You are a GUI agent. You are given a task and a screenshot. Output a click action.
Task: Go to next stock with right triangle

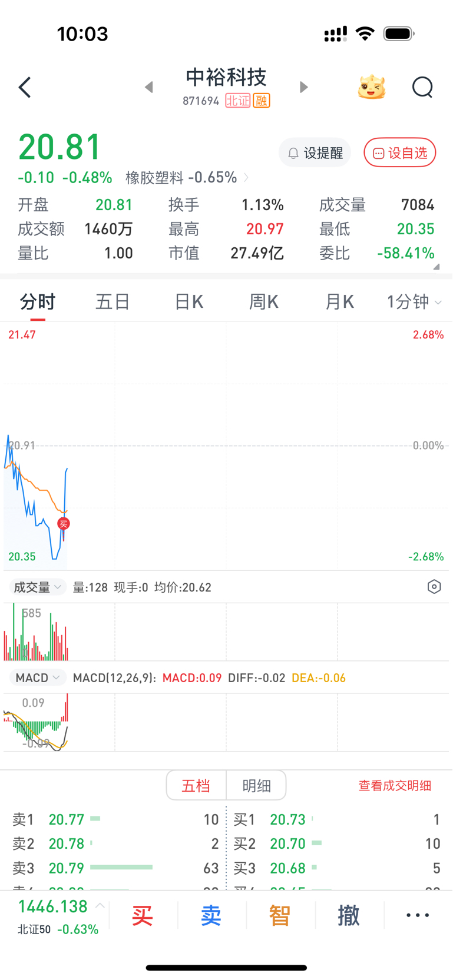pos(303,87)
